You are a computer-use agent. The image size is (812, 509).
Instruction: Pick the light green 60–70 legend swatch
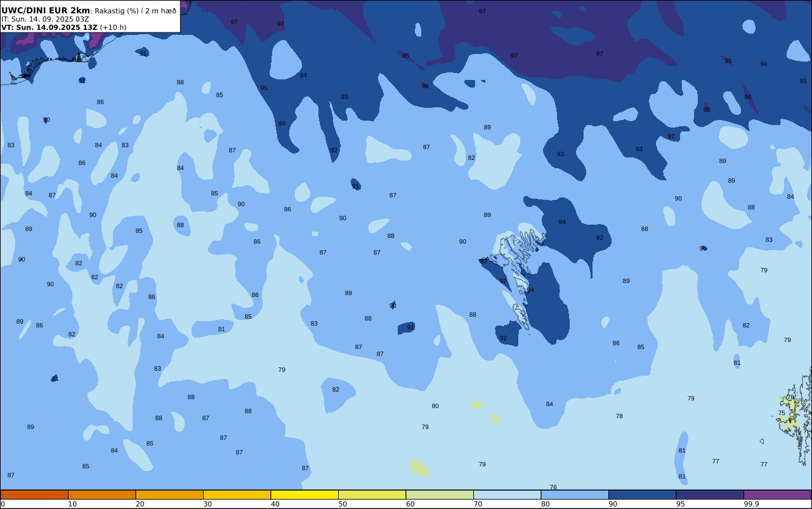coord(440,494)
